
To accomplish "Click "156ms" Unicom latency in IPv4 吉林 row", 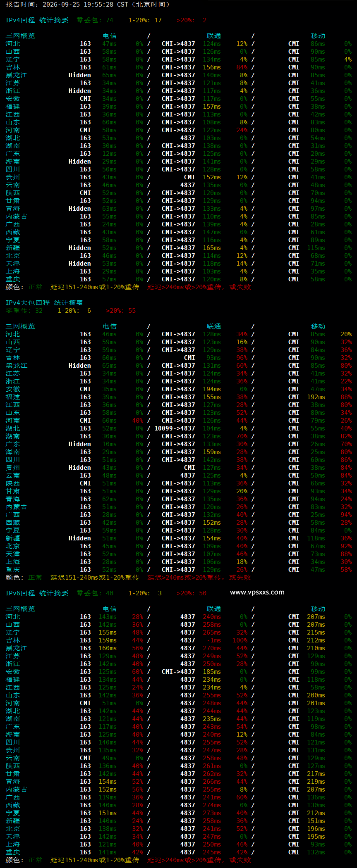I will [x=212, y=67].
